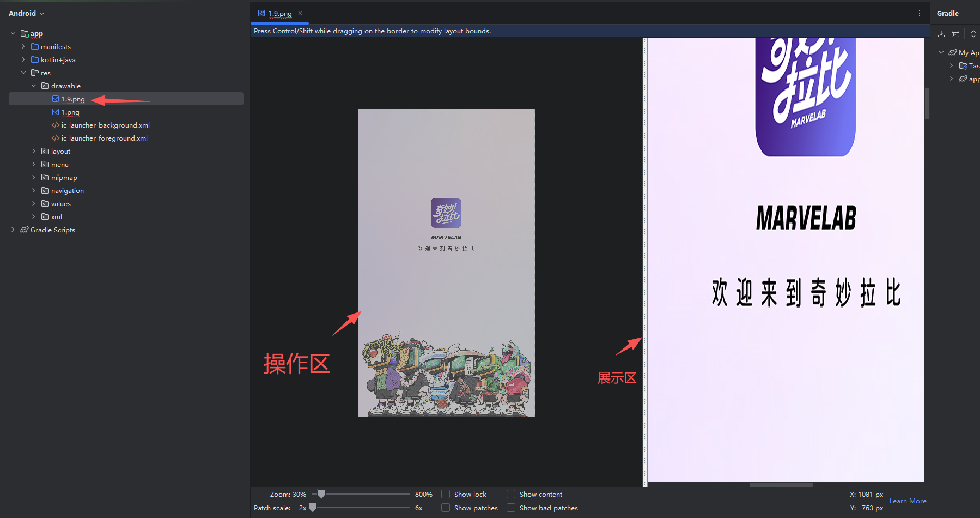Expand the values folder
980x518 pixels.
34,203
